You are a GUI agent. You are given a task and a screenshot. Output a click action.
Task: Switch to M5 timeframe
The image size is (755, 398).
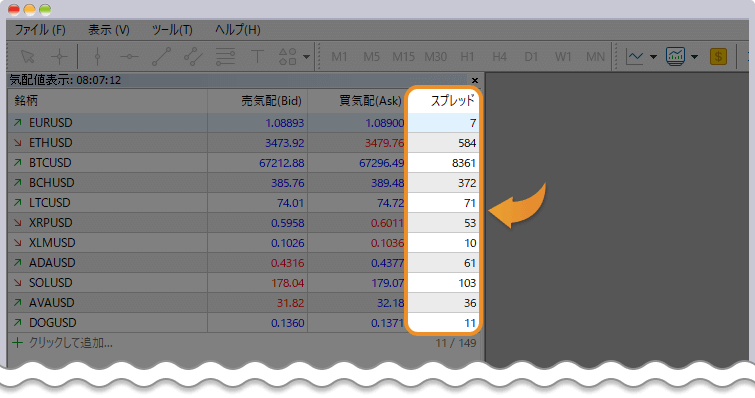tap(371, 57)
